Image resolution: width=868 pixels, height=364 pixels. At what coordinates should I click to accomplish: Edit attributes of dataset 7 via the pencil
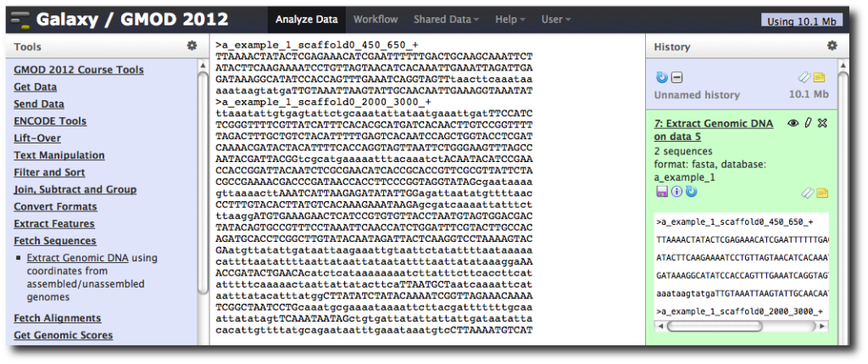click(x=808, y=123)
